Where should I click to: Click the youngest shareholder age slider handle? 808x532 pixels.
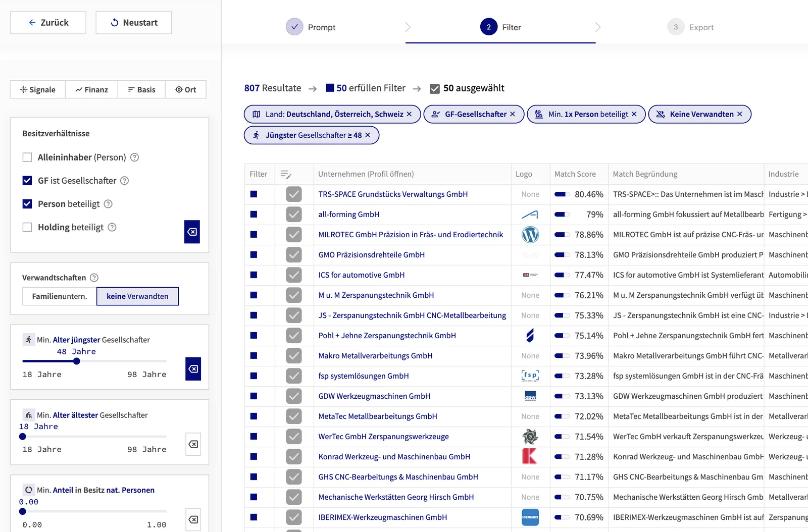tap(76, 361)
